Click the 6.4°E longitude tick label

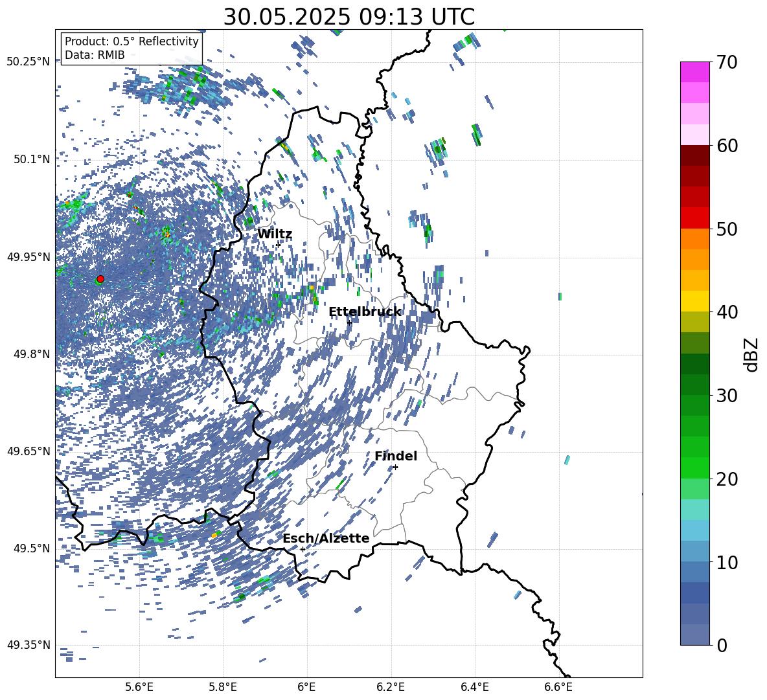[474, 687]
